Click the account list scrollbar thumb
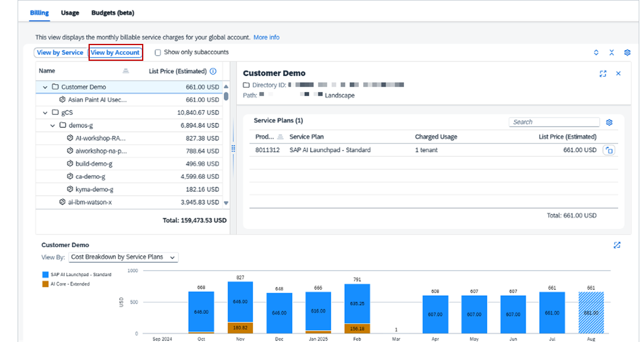 [226, 96]
